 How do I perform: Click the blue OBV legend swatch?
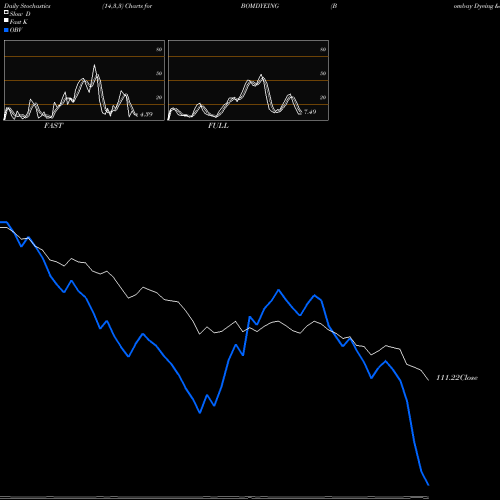click(6, 30)
